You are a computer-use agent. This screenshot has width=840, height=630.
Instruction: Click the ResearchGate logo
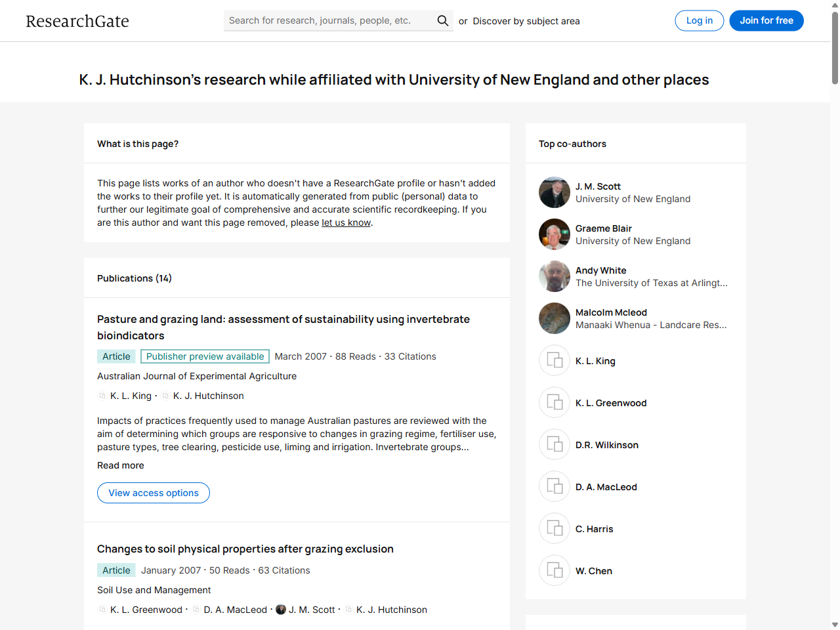pyautogui.click(x=77, y=20)
